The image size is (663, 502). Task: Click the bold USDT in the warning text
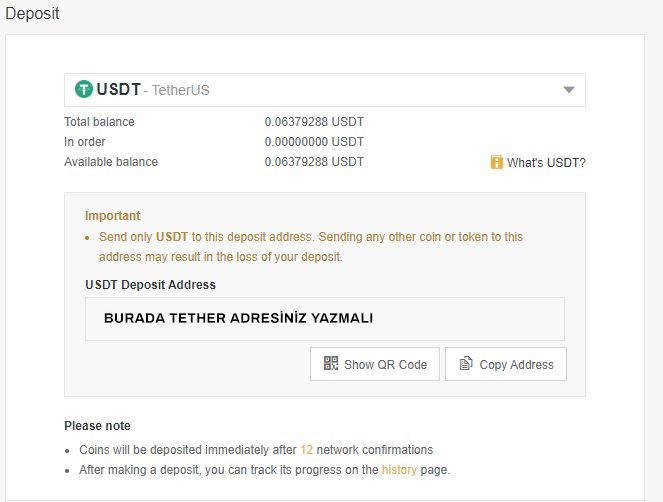click(172, 237)
